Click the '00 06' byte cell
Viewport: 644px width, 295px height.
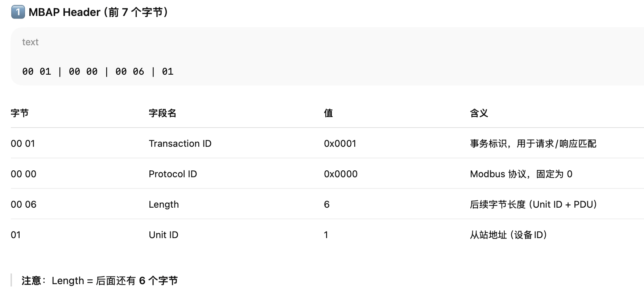[x=24, y=204]
